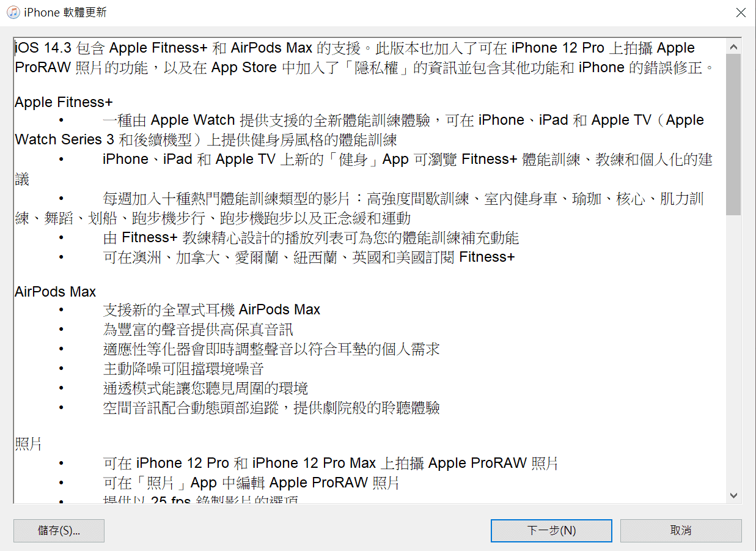Click the line 每週加入十種熱門體能訓練類型的影片
This screenshot has height=551, width=756.
[359, 208]
